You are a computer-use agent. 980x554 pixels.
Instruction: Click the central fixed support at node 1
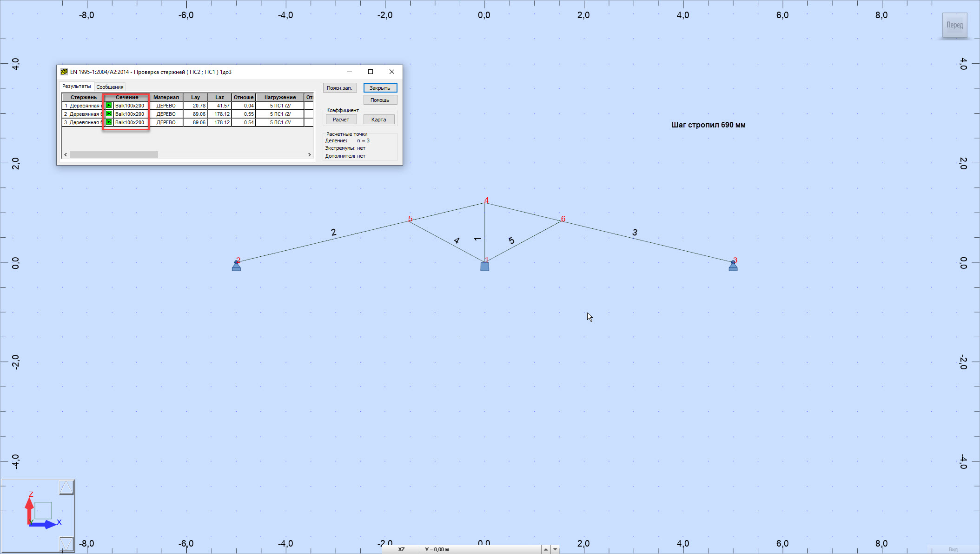click(x=485, y=267)
